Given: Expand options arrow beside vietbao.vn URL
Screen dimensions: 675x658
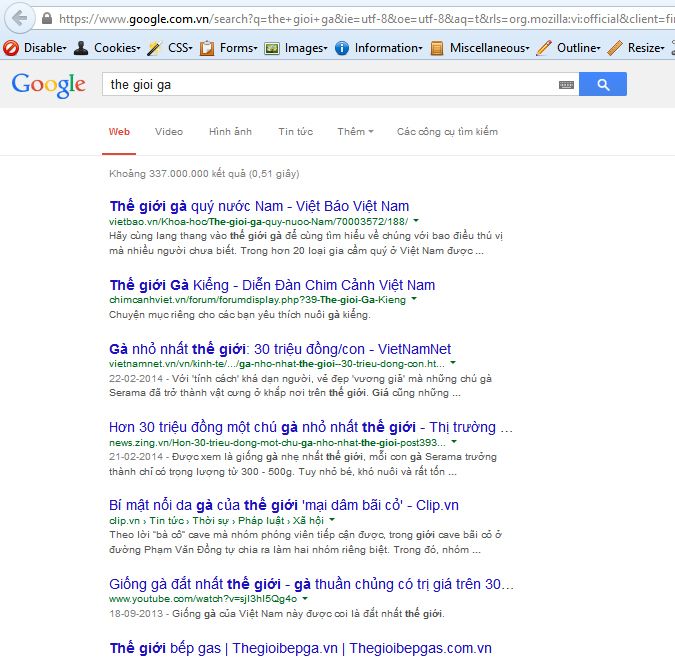Looking at the screenshot, I should click(416, 221).
